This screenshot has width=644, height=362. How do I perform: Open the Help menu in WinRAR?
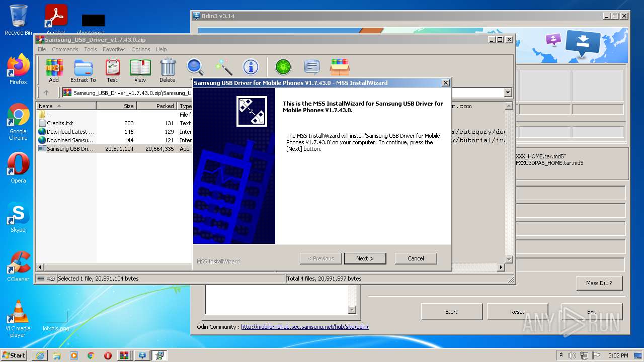click(x=161, y=49)
